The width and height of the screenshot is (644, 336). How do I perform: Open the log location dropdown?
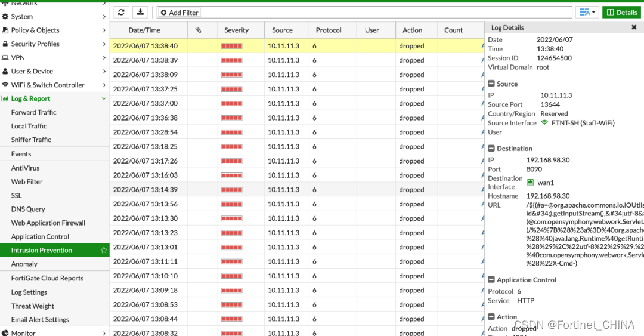point(587,13)
